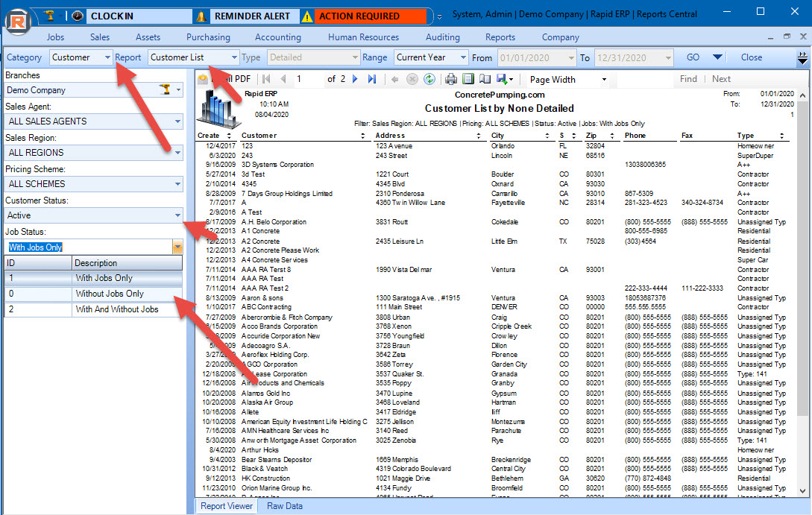The height and width of the screenshot is (515, 812).
Task: Jump to last report page
Action: (x=372, y=79)
